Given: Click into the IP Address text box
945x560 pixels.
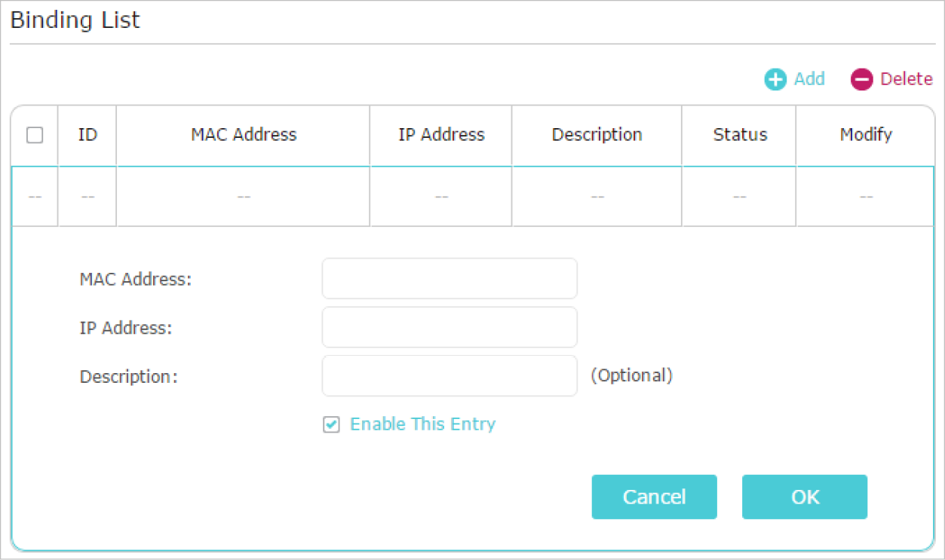Looking at the screenshot, I should [x=449, y=327].
